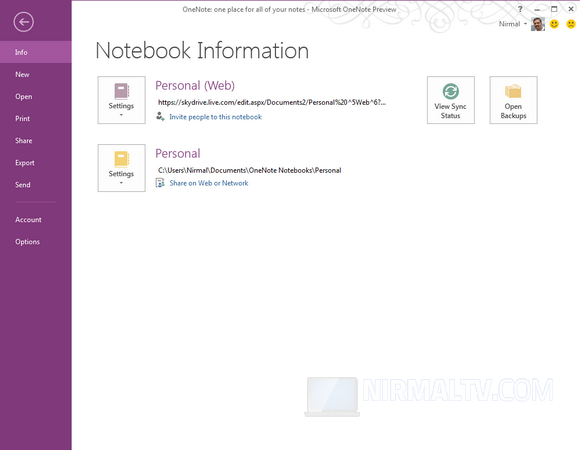Screen dimensions: 580x450
Task: Click the help question mark icon
Action: click(520, 9)
